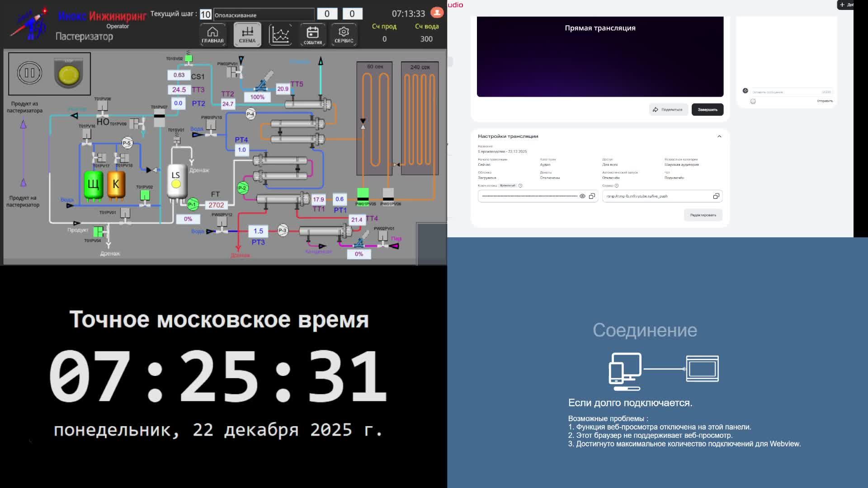
Task: Click the Сервер help question mark
Action: (x=617, y=186)
